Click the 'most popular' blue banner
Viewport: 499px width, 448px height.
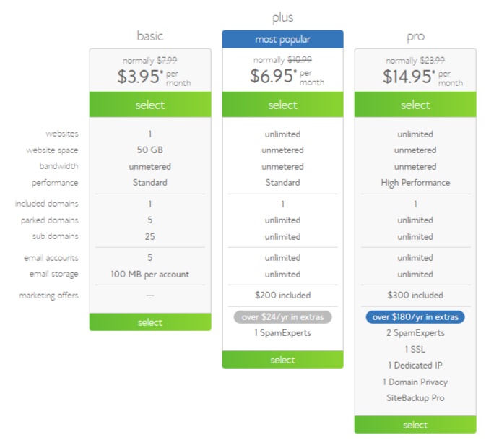[282, 38]
